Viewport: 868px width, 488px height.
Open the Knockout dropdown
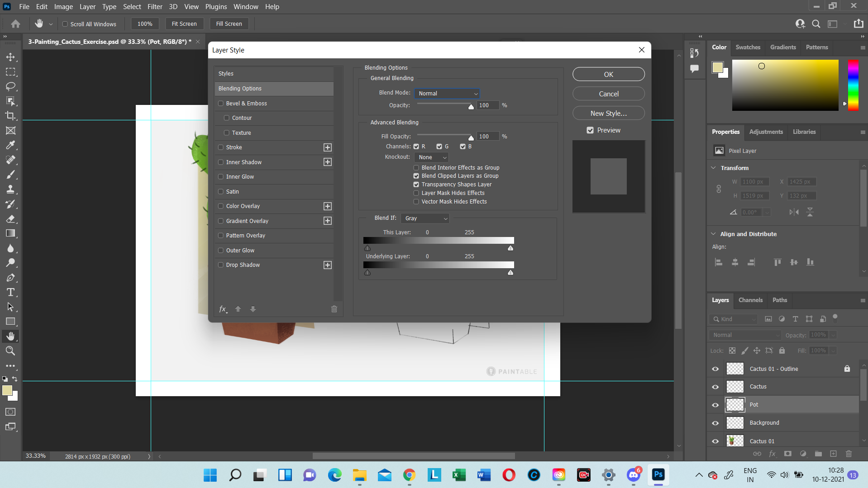(x=430, y=157)
